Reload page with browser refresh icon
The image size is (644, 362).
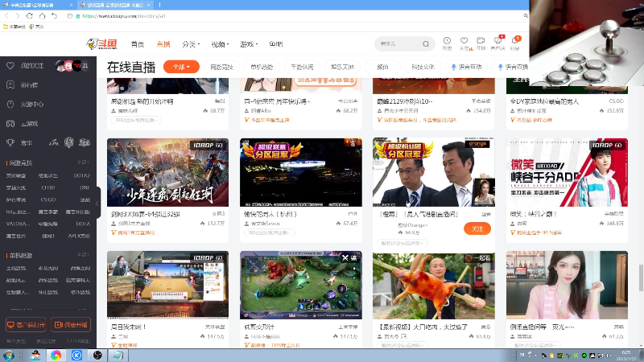click(30, 15)
